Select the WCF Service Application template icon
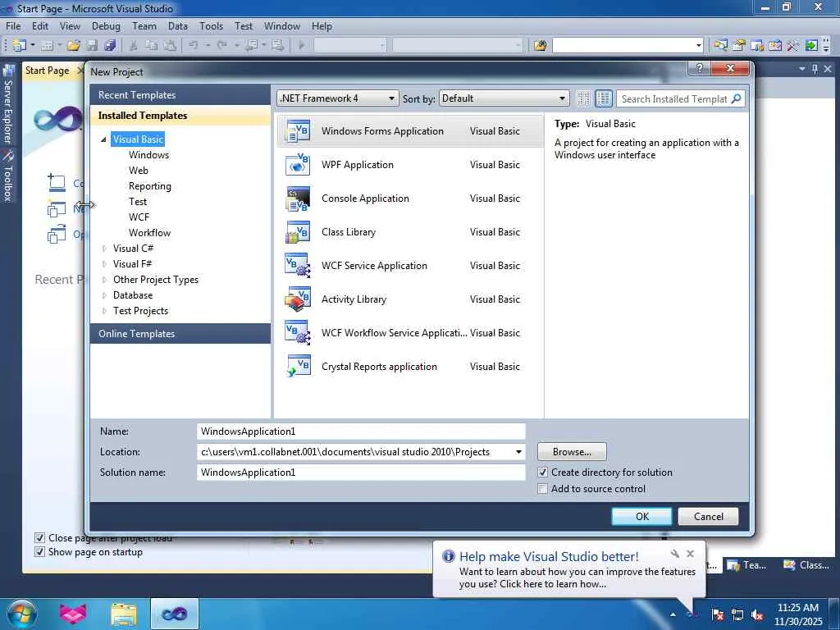This screenshot has height=630, width=840. click(x=298, y=266)
